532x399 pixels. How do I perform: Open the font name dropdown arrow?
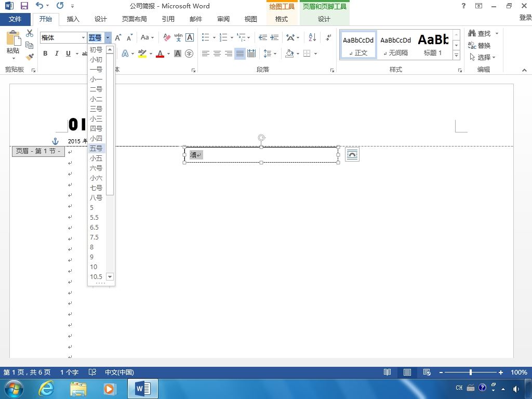(x=83, y=37)
